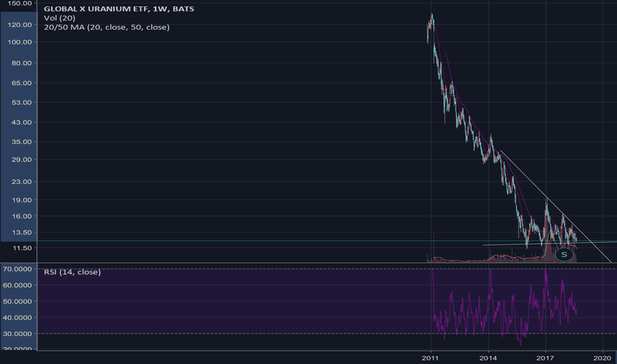
Task: Click the 60.0000 RSI axis label
Action: pos(17,285)
